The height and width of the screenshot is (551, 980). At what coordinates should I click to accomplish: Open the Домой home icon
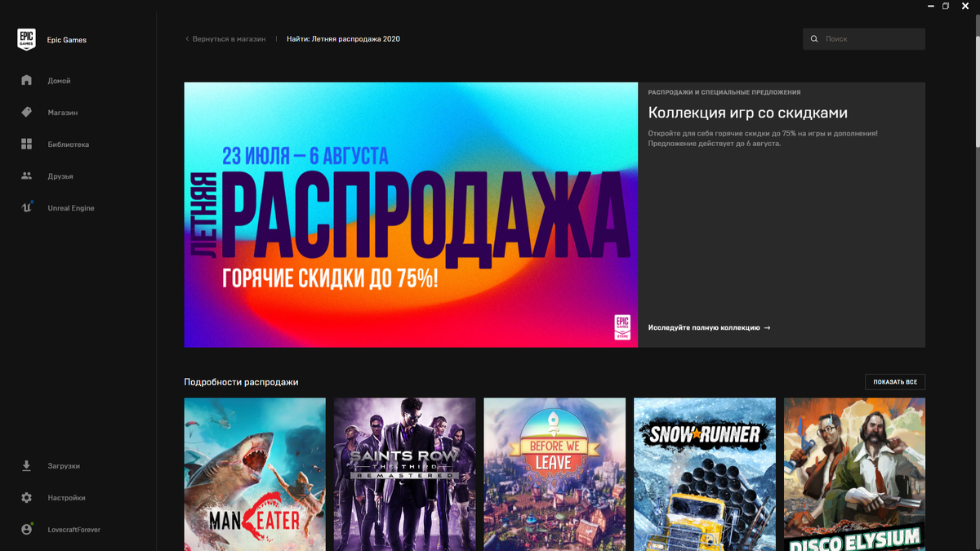(26, 80)
